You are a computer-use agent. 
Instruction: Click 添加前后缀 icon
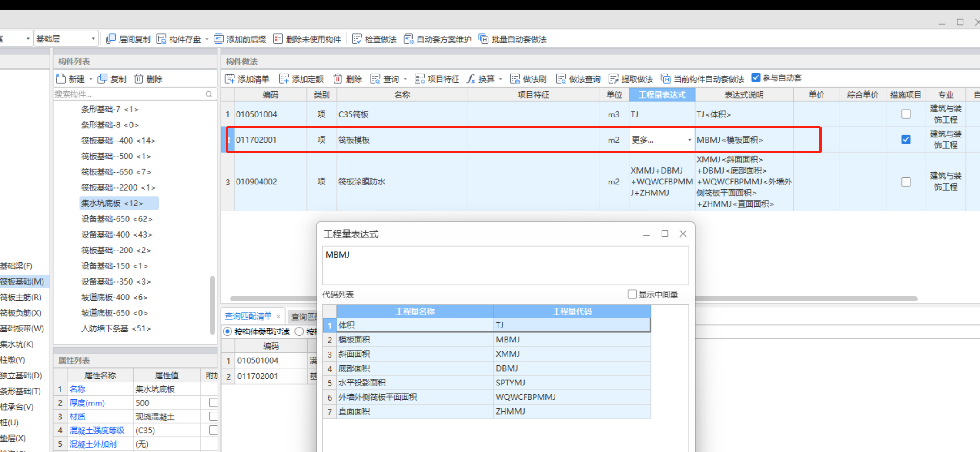coord(219,39)
